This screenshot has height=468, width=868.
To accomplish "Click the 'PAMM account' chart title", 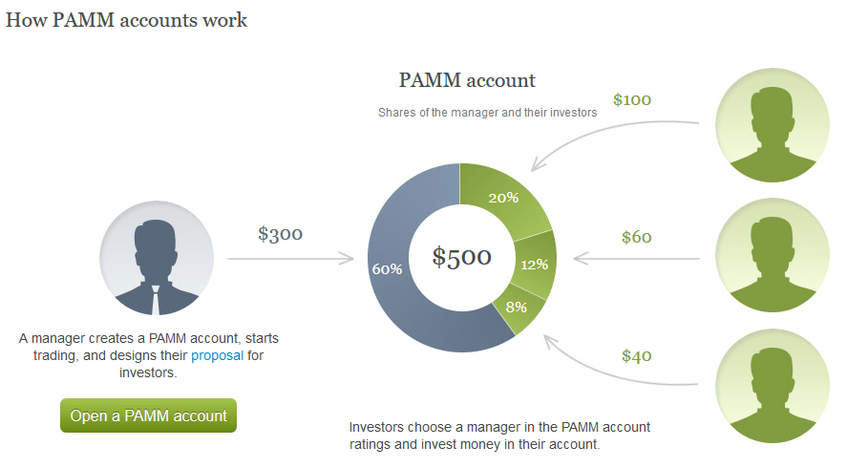I will click(467, 80).
